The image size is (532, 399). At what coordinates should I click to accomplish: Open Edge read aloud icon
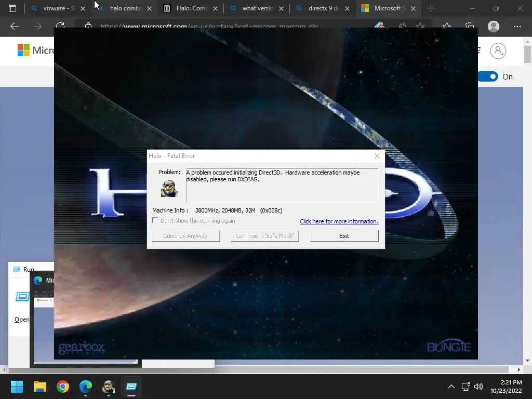[402, 26]
